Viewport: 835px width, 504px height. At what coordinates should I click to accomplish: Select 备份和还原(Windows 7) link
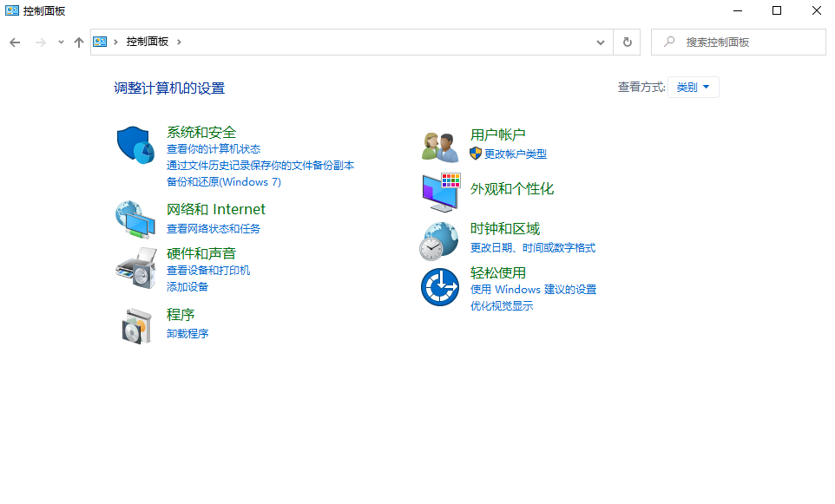(223, 182)
